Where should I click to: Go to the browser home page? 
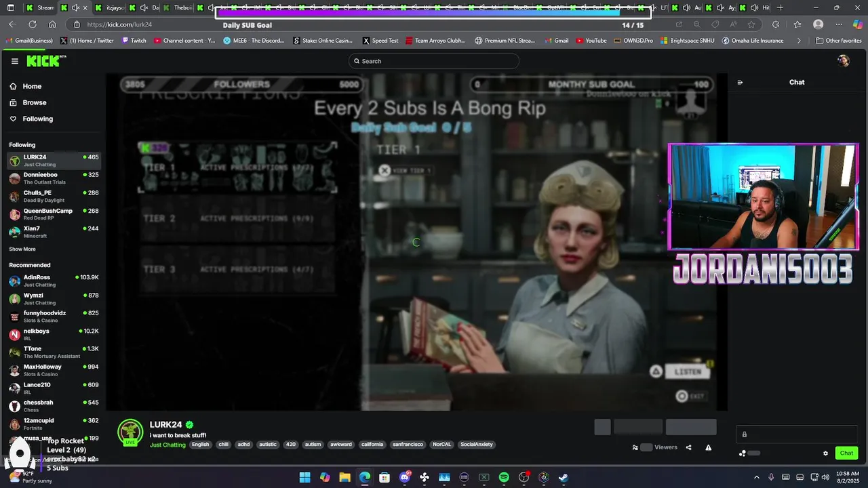click(52, 24)
